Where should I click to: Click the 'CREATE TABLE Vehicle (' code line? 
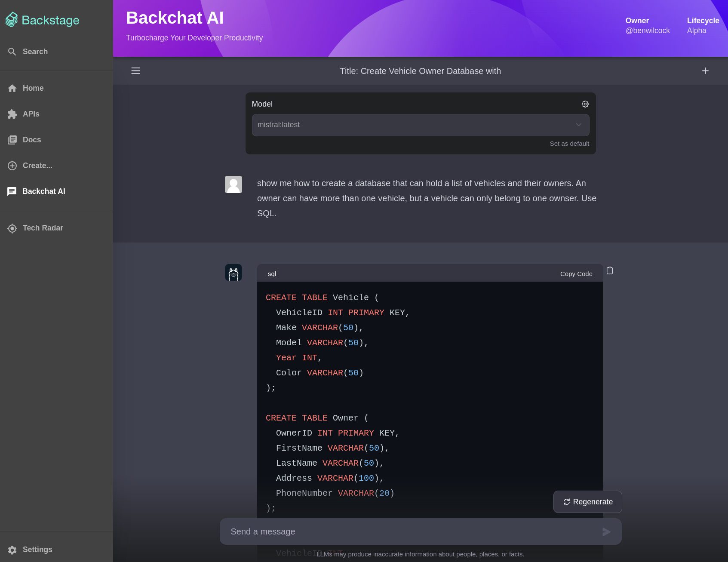pos(323,298)
